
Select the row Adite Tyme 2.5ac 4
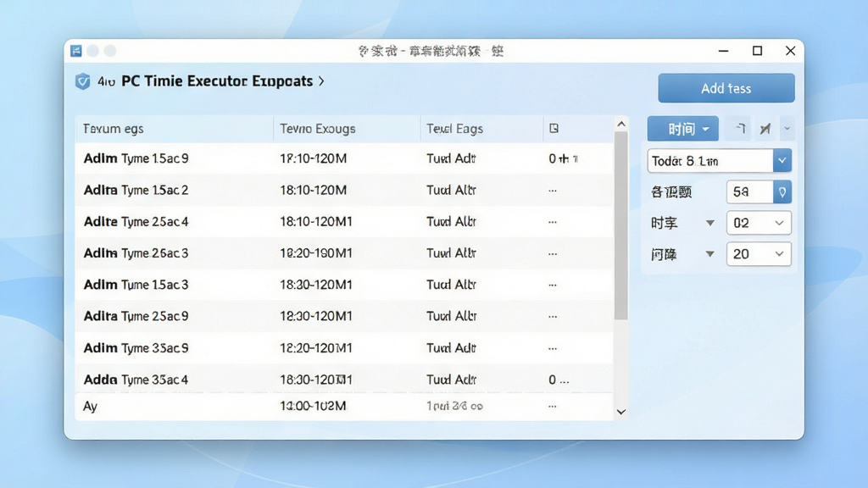tap(344, 222)
